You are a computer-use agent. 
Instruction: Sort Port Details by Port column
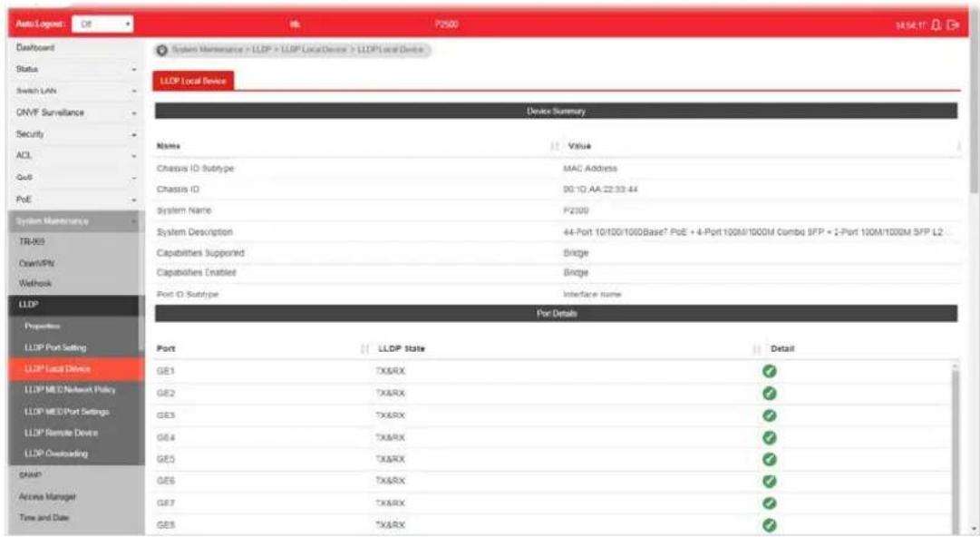tap(365, 349)
